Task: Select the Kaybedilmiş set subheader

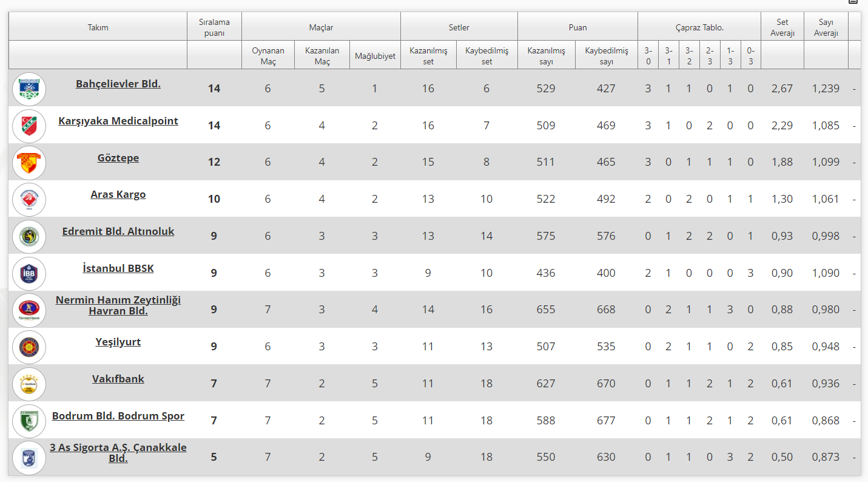Action: point(487,56)
